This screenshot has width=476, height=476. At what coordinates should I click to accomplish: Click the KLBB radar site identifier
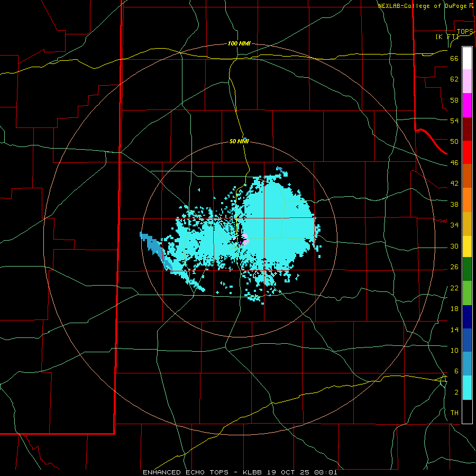coord(253,472)
